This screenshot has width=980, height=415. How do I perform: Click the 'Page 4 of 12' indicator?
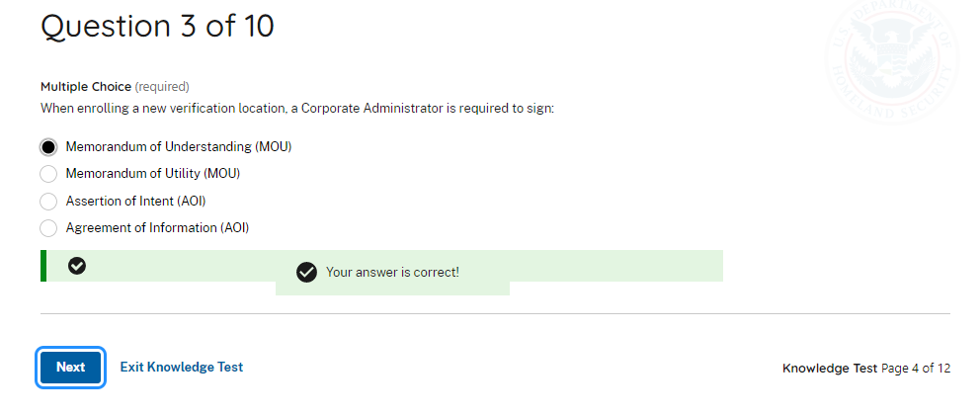tap(916, 369)
